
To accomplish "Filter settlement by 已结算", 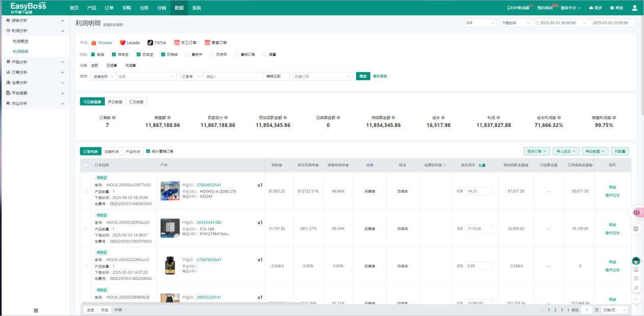I will [111, 65].
